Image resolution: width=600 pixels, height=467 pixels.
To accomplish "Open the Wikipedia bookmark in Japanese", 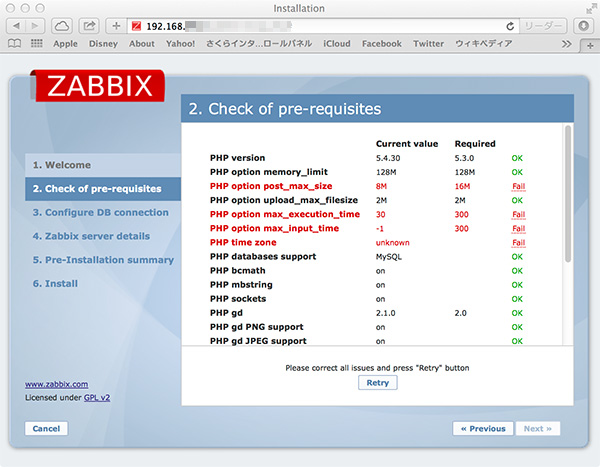I will pos(483,44).
